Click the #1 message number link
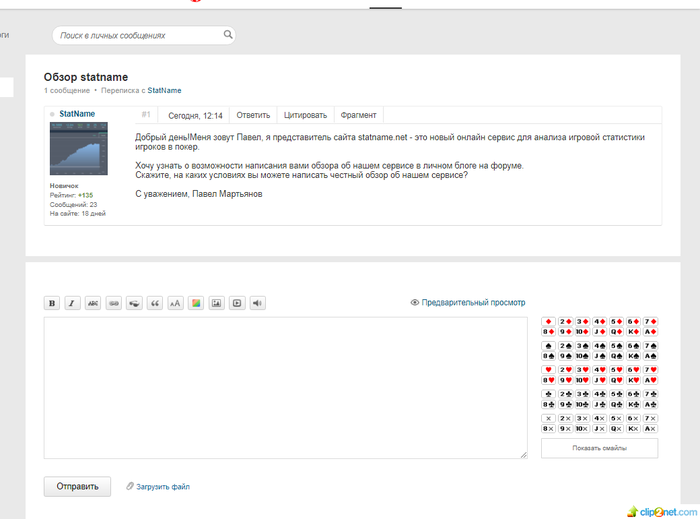This screenshot has width=700, height=519. pyautogui.click(x=146, y=115)
